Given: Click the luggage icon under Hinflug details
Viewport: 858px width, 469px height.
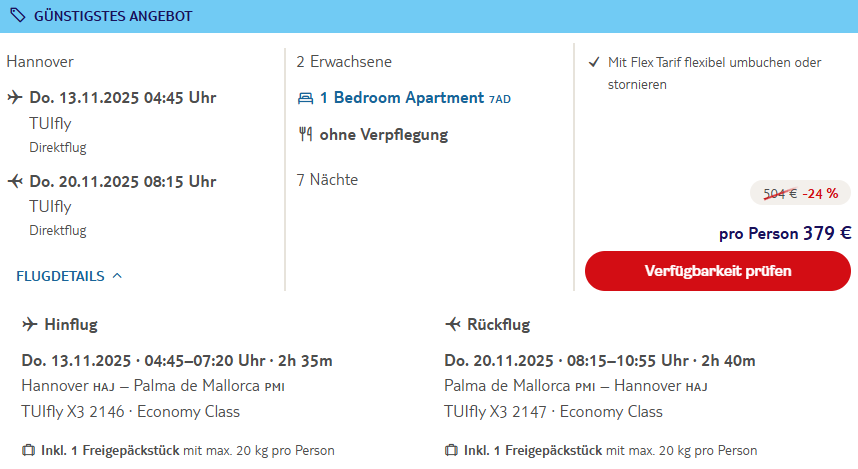Looking at the screenshot, I should coord(28,450).
